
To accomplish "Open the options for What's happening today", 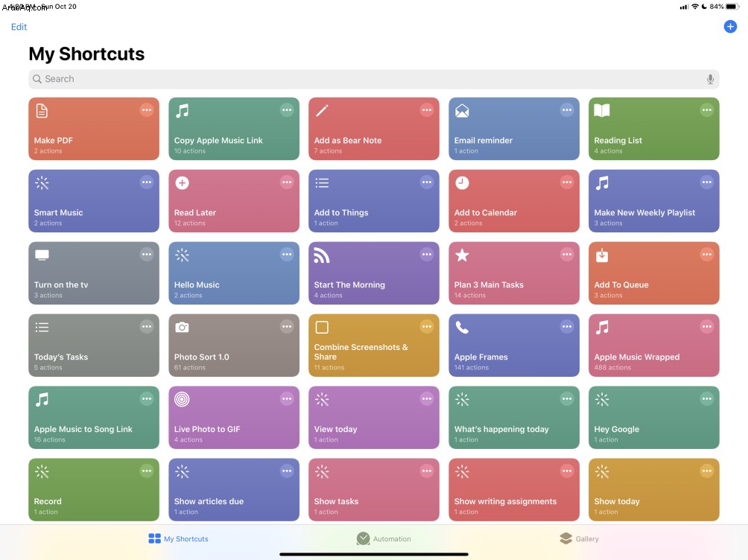I will tap(567, 398).
